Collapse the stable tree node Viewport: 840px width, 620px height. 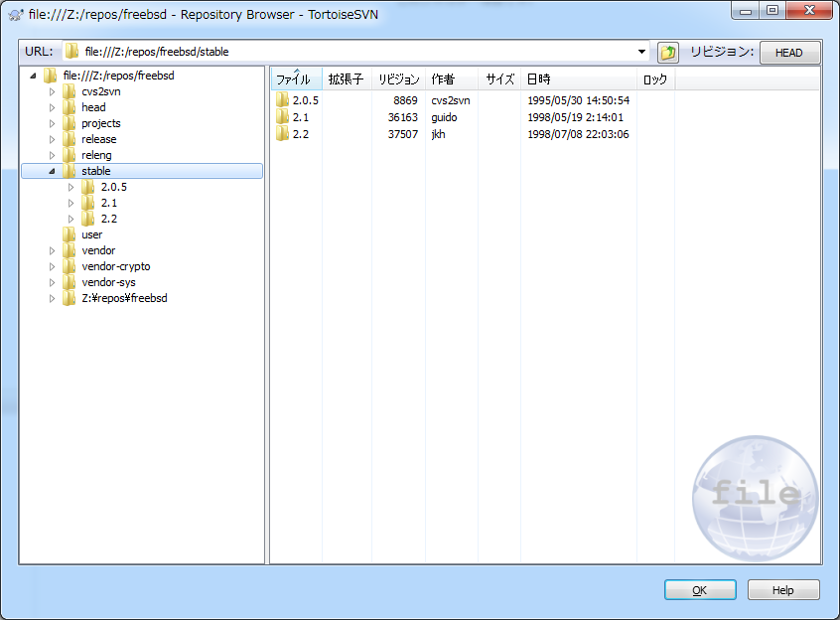pyautogui.click(x=52, y=172)
